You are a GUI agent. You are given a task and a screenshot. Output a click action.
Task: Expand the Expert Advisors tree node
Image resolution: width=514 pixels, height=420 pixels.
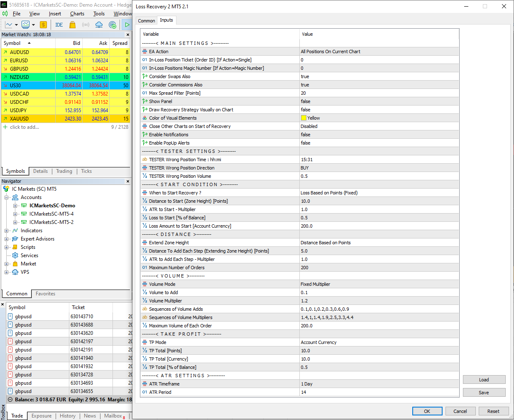click(7, 239)
